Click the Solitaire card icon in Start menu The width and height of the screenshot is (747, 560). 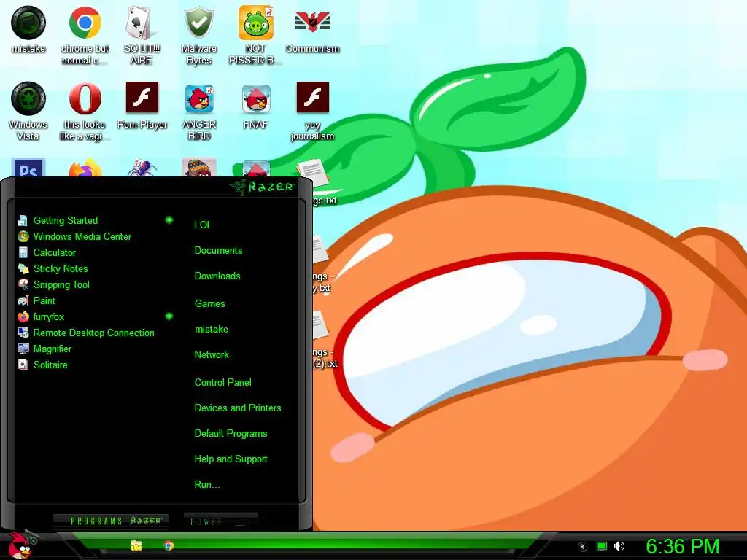pyautogui.click(x=23, y=365)
